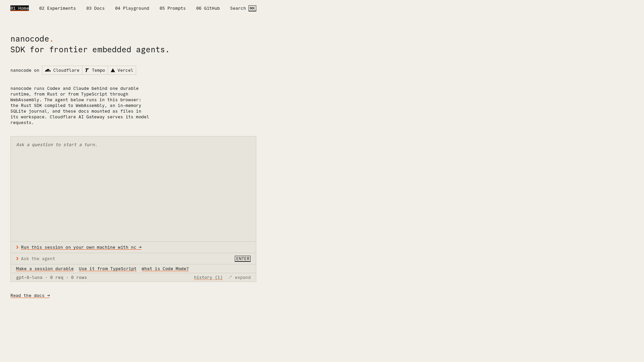Viewport: 644px width, 362px height.
Task: Click the expand arrow icon
Action: pyautogui.click(x=230, y=277)
